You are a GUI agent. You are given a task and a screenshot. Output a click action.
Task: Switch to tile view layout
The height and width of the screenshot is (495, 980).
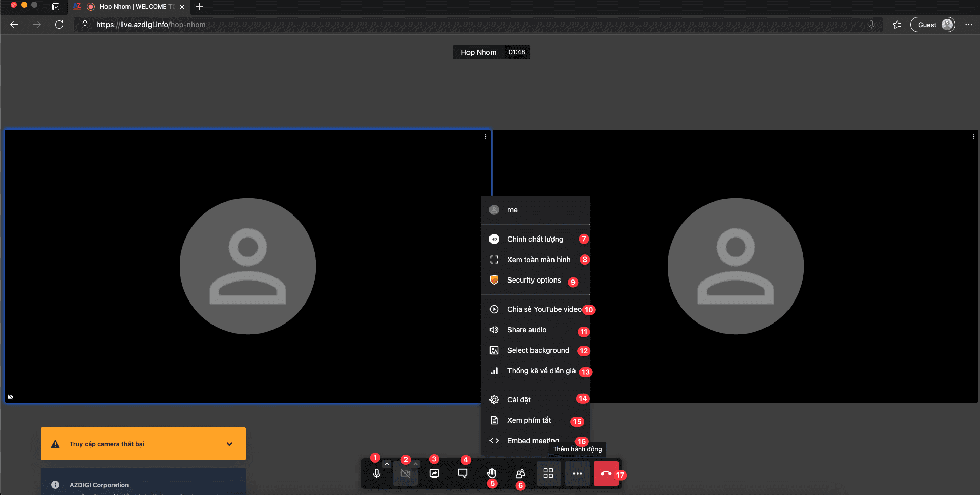click(548, 474)
